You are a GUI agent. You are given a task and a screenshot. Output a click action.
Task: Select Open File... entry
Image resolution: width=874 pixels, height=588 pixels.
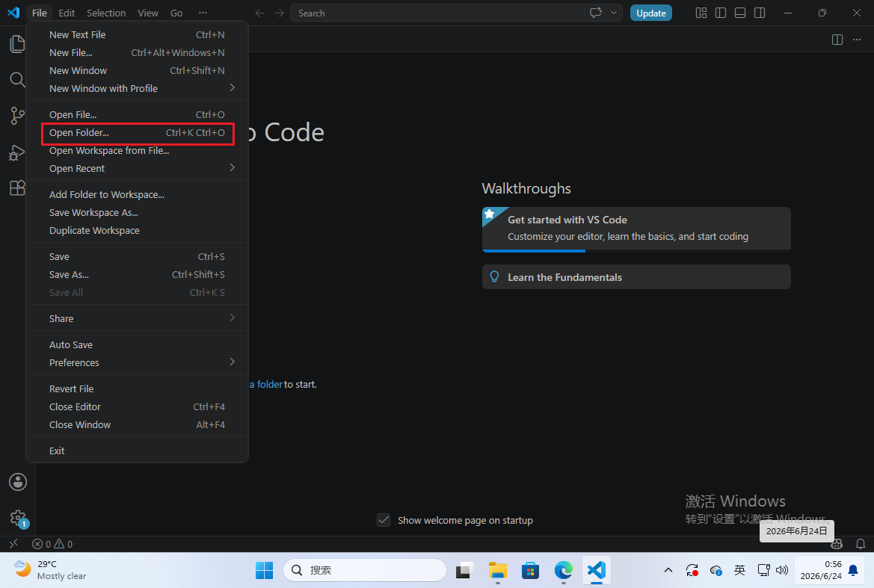(x=137, y=115)
